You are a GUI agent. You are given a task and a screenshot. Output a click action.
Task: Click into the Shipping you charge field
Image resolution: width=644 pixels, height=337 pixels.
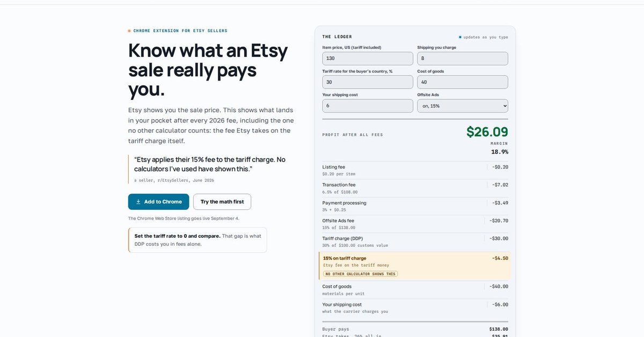(x=463, y=58)
